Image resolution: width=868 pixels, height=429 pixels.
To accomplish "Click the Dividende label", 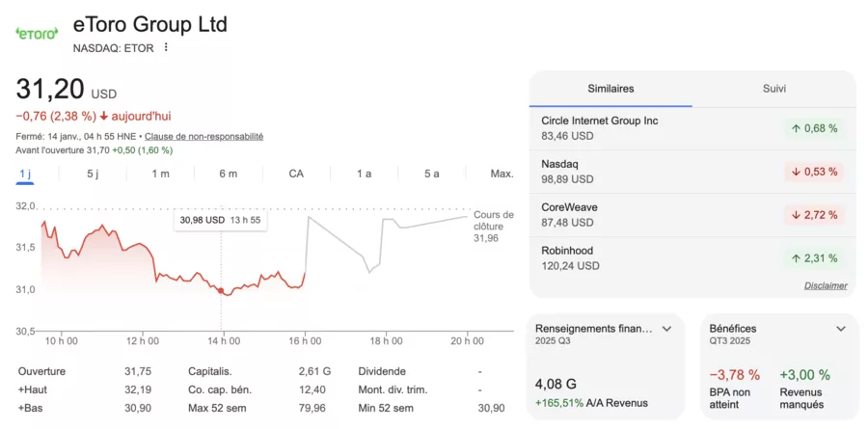I will 382,371.
